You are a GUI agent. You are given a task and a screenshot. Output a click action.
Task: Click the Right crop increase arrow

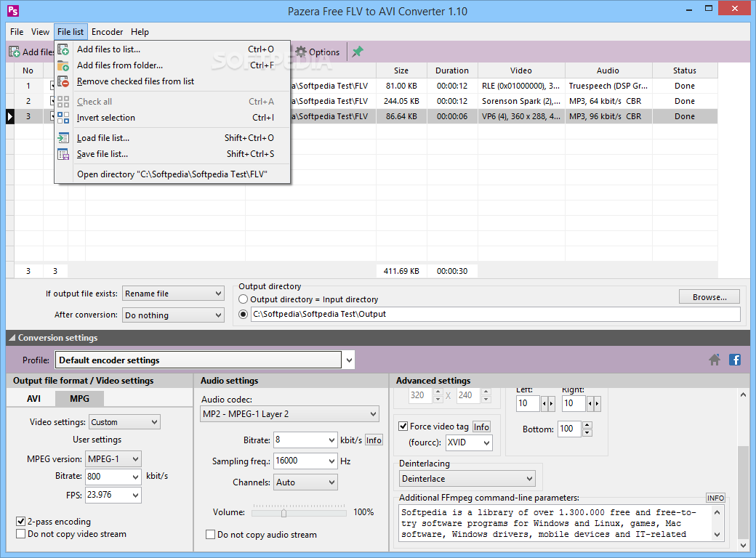[x=598, y=403]
